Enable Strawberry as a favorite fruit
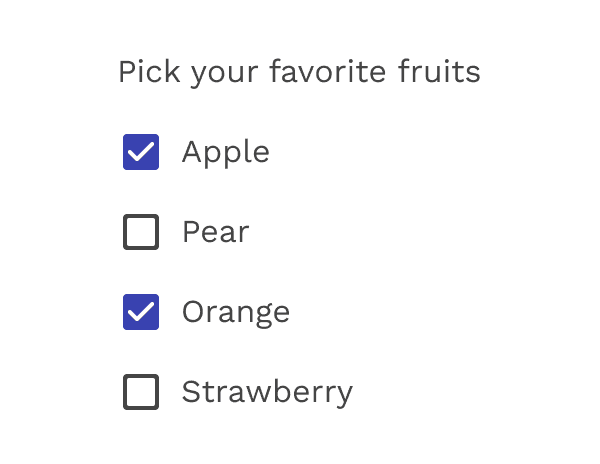The image size is (600, 464). [141, 392]
